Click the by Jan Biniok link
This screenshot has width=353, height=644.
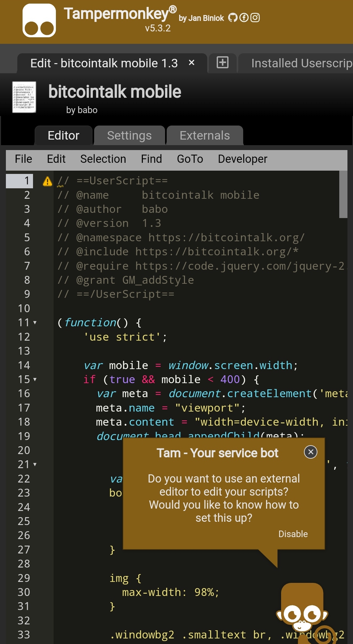click(x=201, y=18)
